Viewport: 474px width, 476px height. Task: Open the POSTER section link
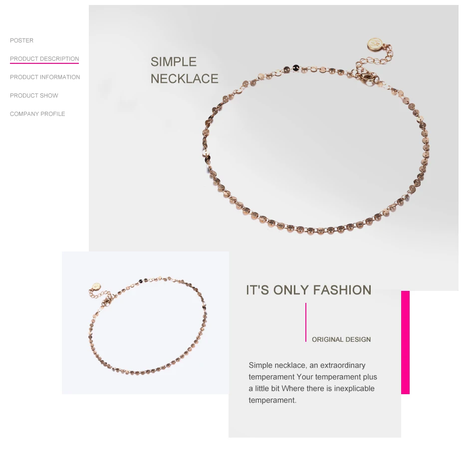tap(21, 40)
